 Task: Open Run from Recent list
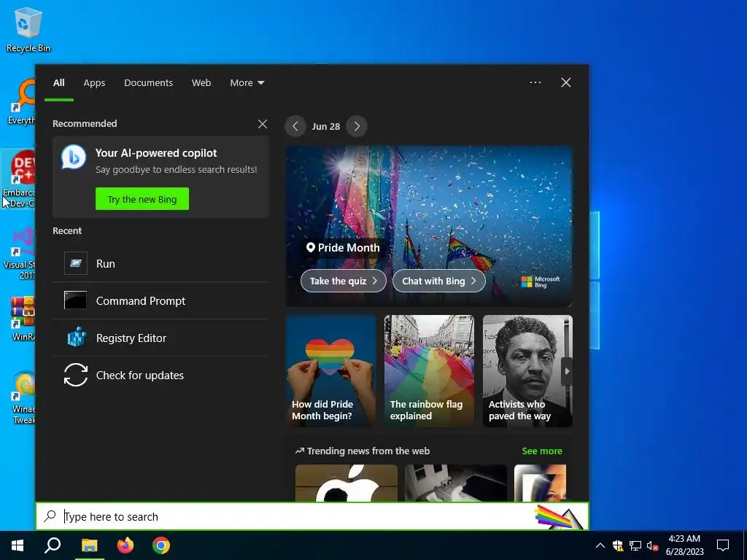[x=161, y=263]
